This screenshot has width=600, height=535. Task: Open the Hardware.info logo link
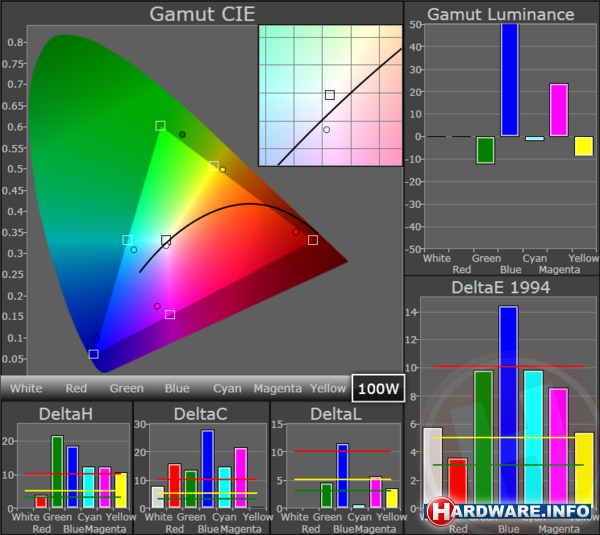click(510, 512)
